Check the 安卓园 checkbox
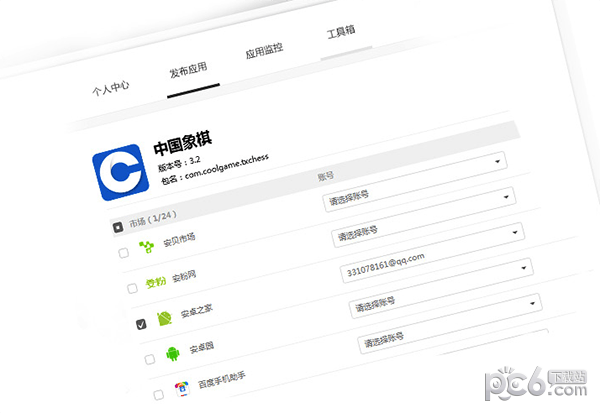The height and width of the screenshot is (413, 600). (150, 359)
